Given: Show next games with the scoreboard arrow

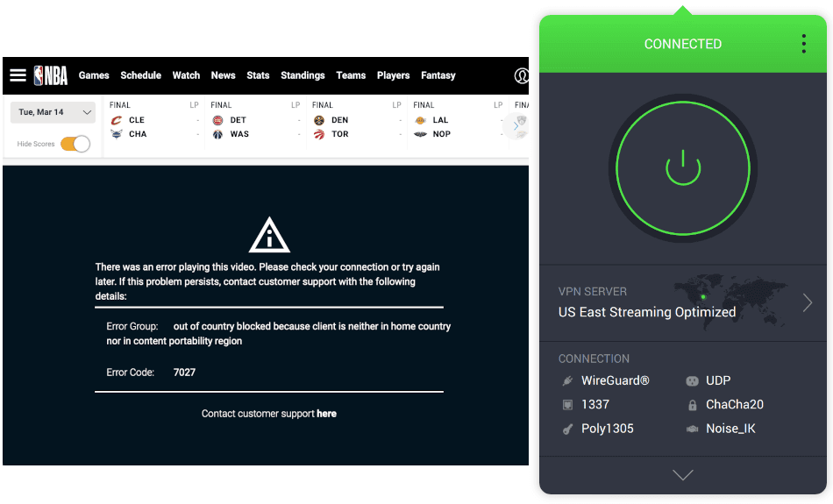Looking at the screenshot, I should [516, 126].
